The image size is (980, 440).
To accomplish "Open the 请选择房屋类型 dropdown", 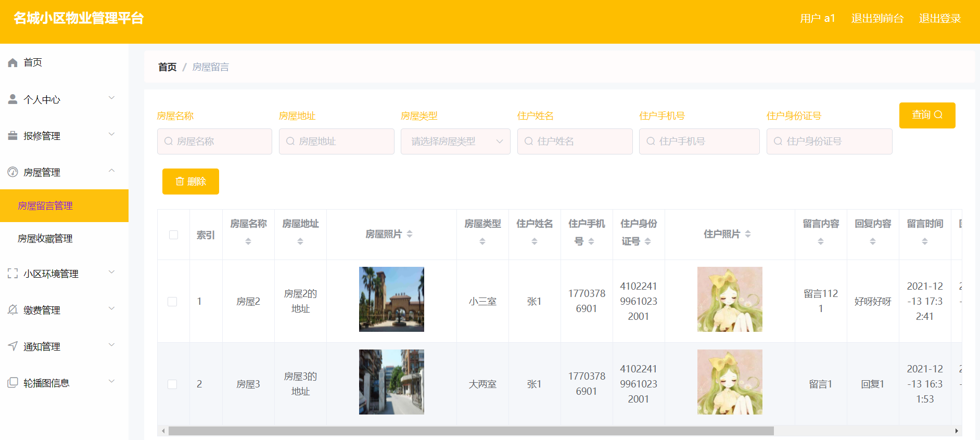I will point(455,141).
